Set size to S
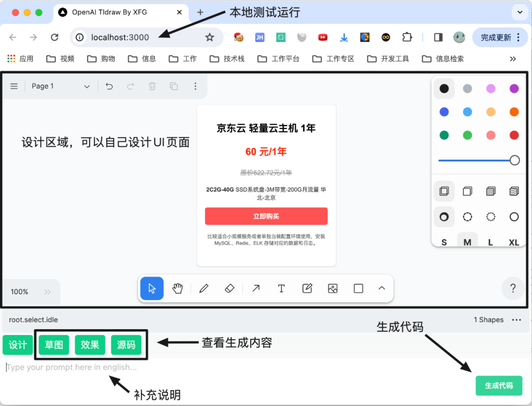532x406 pixels. pos(444,241)
